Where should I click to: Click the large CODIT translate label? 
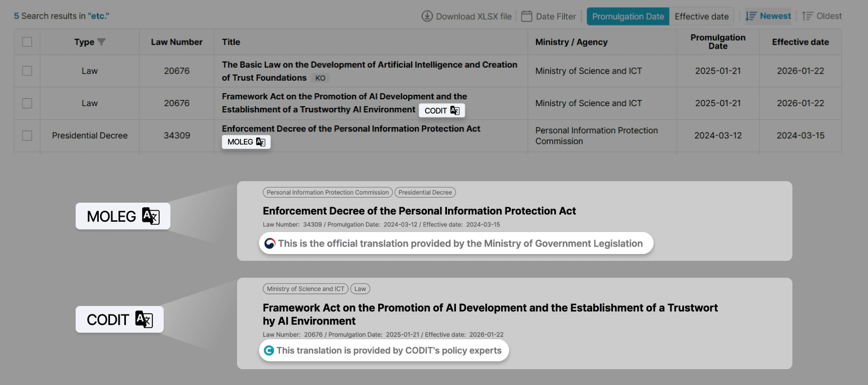(x=120, y=320)
